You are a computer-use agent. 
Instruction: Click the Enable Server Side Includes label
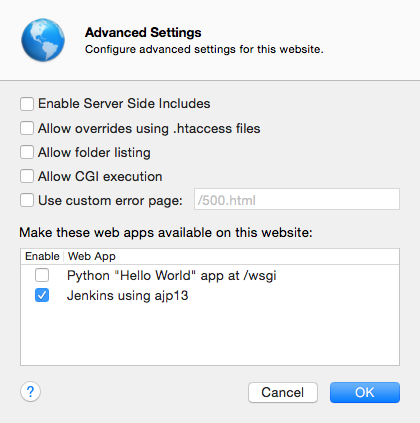tap(124, 104)
